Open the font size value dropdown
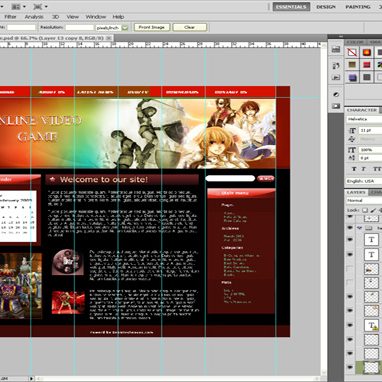Screen dimensions: 382x382 pyautogui.click(x=370, y=130)
